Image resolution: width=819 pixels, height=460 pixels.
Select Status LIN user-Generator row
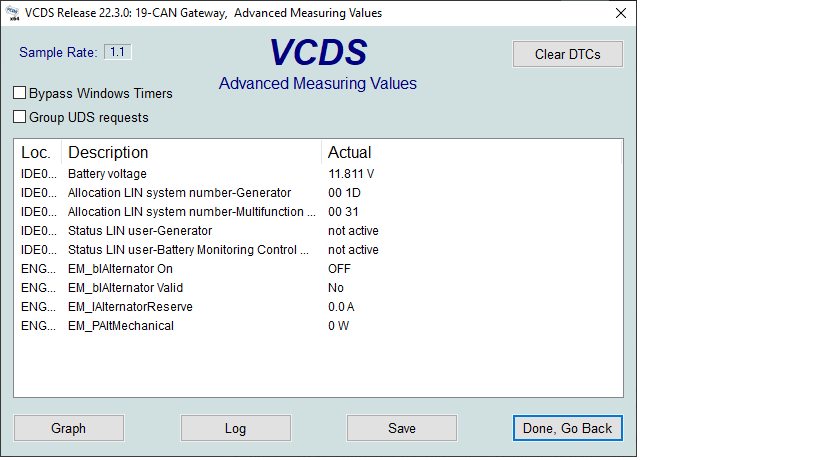click(x=318, y=231)
